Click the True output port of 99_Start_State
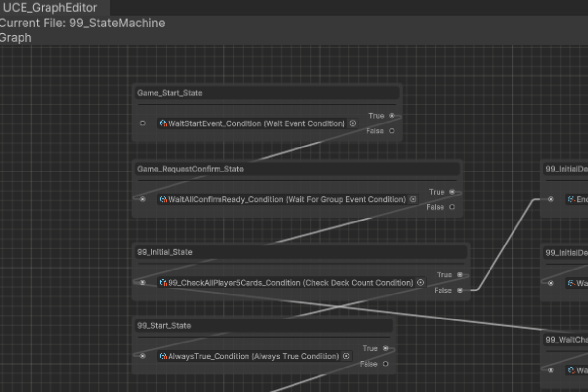Viewport: 588px width, 392px height. pos(386,348)
